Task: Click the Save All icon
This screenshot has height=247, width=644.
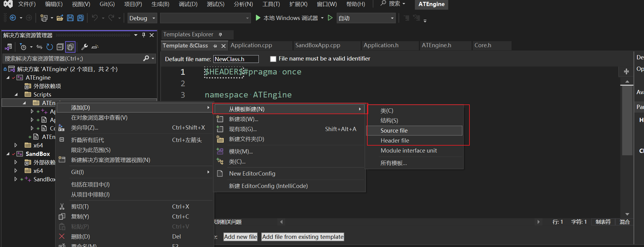Action: pos(80,18)
